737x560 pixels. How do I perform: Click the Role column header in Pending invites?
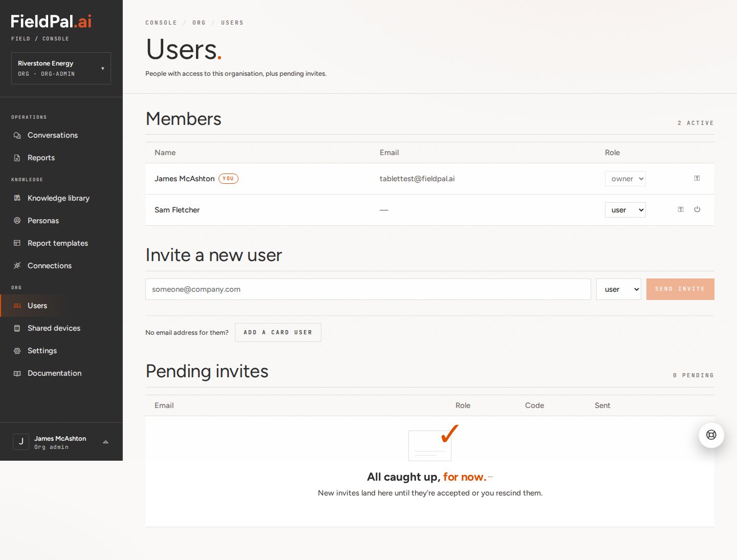[463, 405]
